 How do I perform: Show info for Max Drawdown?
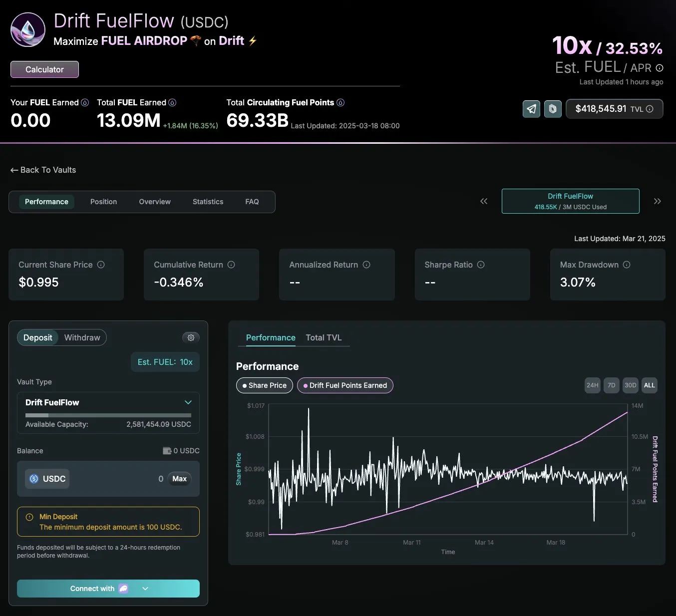pyautogui.click(x=627, y=265)
